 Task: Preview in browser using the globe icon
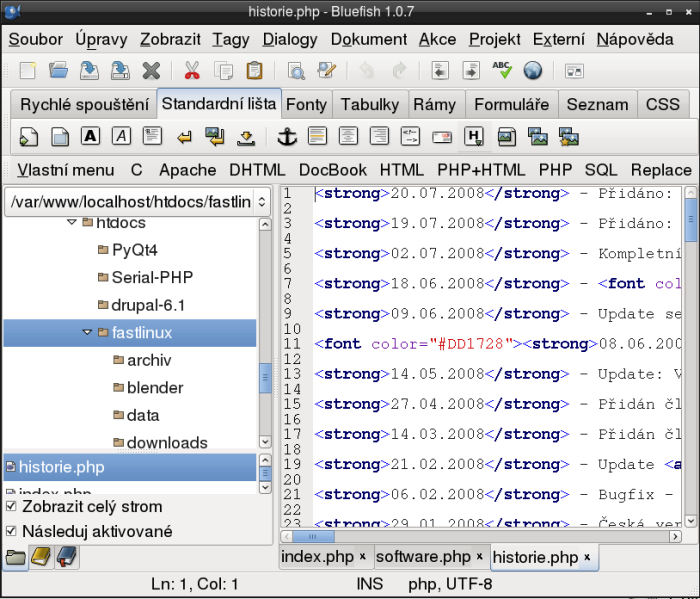[x=532, y=71]
